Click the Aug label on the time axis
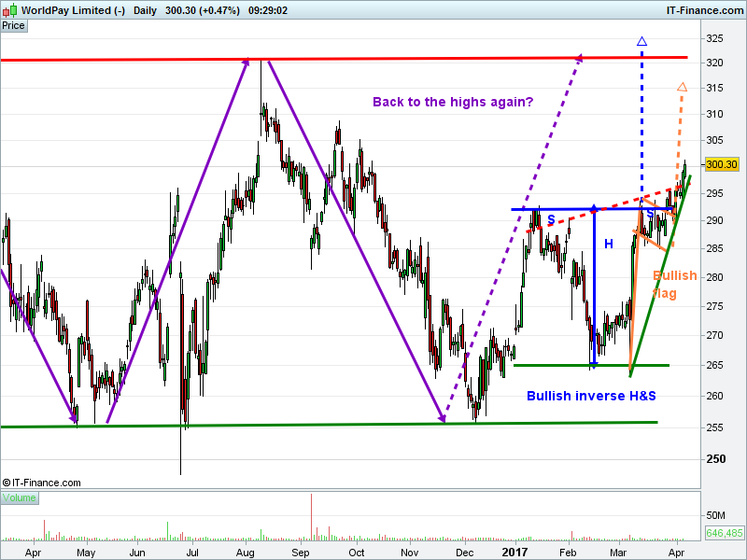This screenshot has height=560, width=747. [x=246, y=553]
